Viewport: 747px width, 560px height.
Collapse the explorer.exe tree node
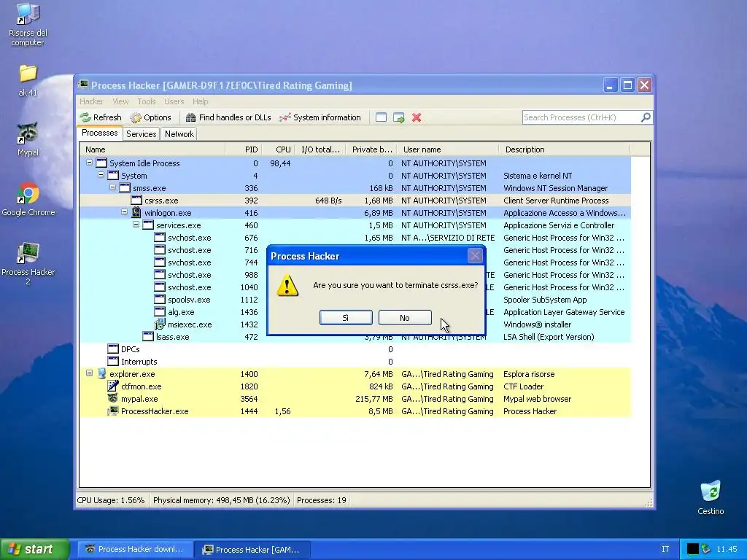[x=89, y=373]
